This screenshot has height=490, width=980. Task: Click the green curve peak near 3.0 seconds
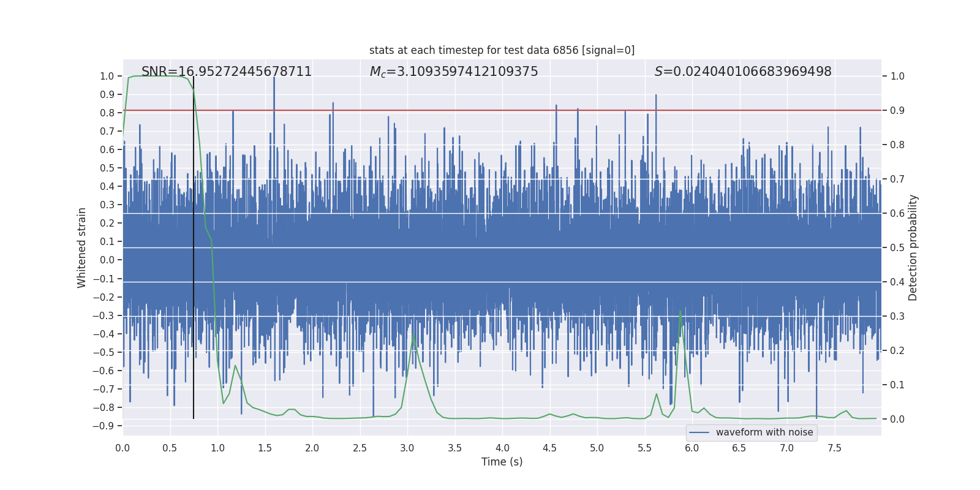[x=413, y=335]
